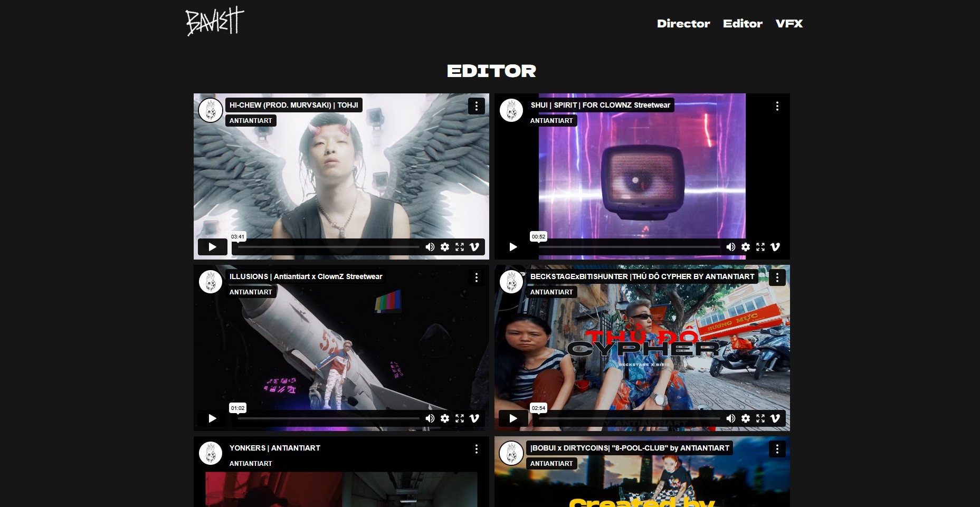Open Vimeo logo on THỦ ĐÔ CYPHER video
980x507 pixels.
(775, 418)
